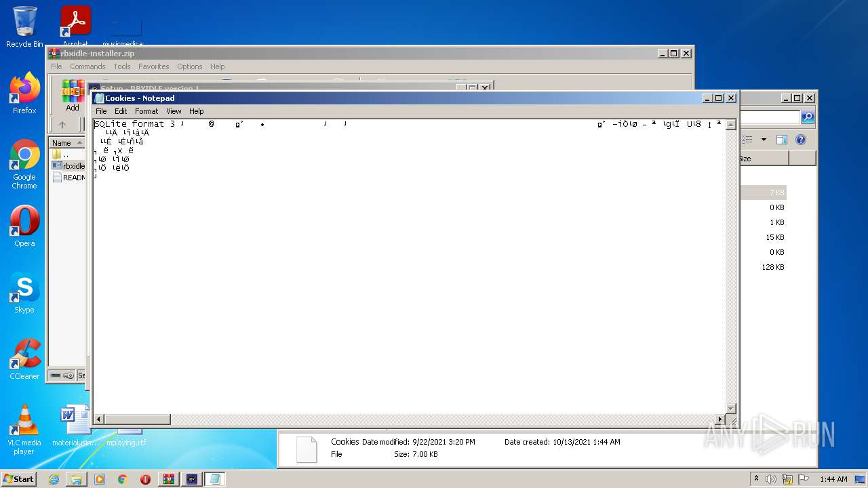Click the Chrome taskbar icon
Viewport: 868px width, 488px height.
click(x=123, y=479)
